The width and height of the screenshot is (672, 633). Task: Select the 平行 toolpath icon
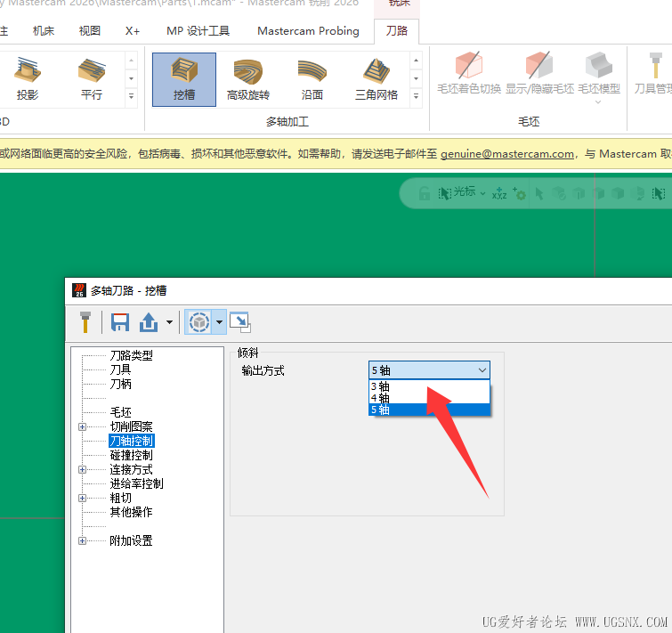point(92,79)
